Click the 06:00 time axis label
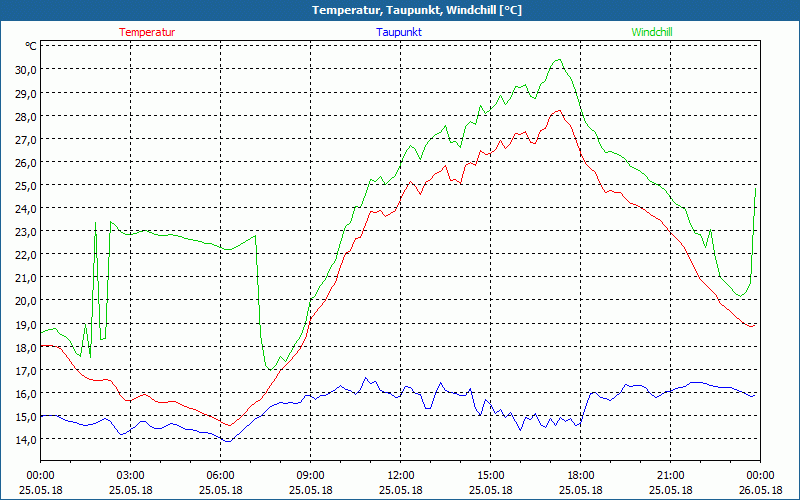This screenshot has height=500, width=800. coord(220,476)
